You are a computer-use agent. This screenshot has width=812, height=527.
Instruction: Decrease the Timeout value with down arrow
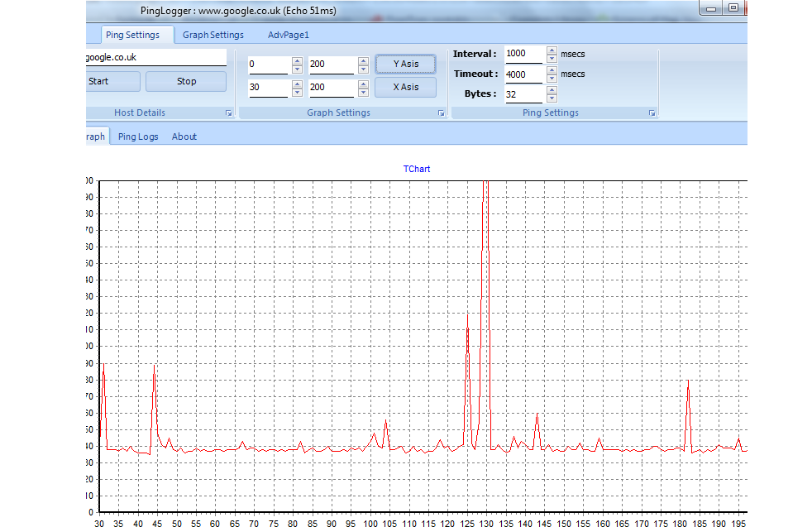click(552, 79)
